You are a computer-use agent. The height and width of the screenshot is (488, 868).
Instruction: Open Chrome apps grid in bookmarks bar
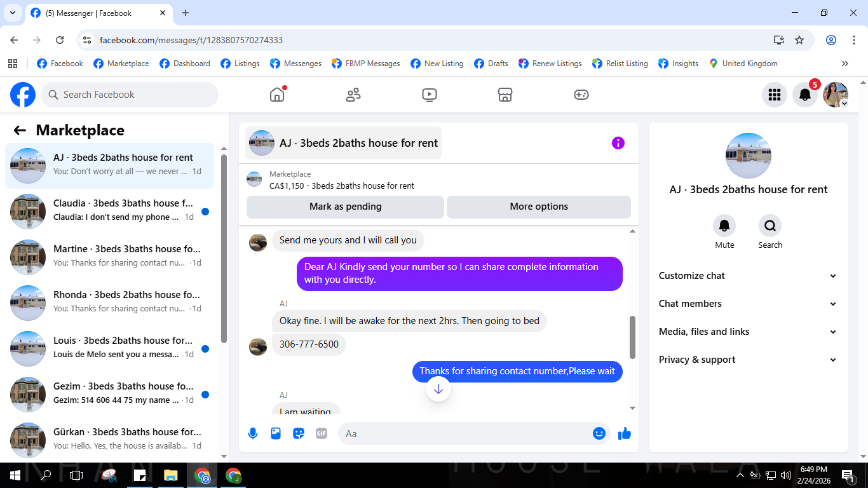[12, 64]
